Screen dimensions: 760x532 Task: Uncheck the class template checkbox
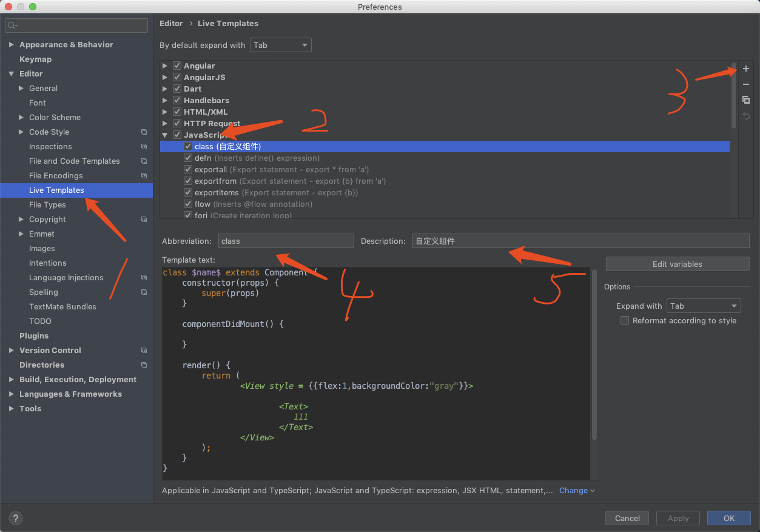(x=188, y=146)
